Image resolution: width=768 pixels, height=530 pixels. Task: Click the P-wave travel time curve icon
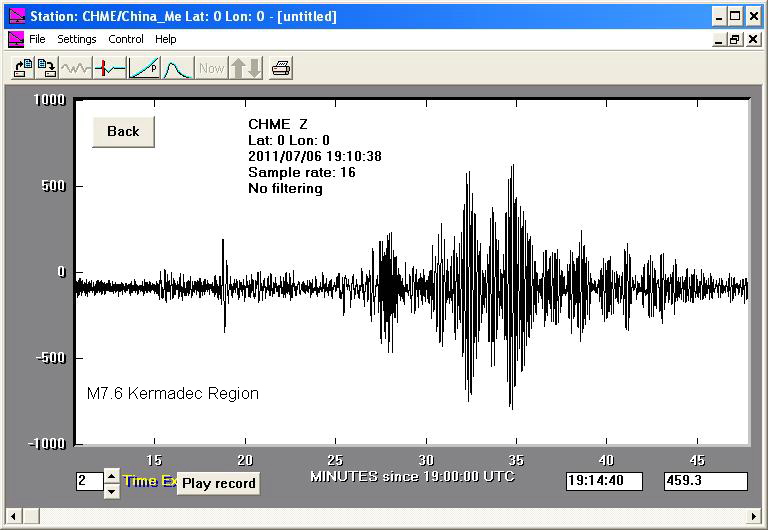(143, 68)
